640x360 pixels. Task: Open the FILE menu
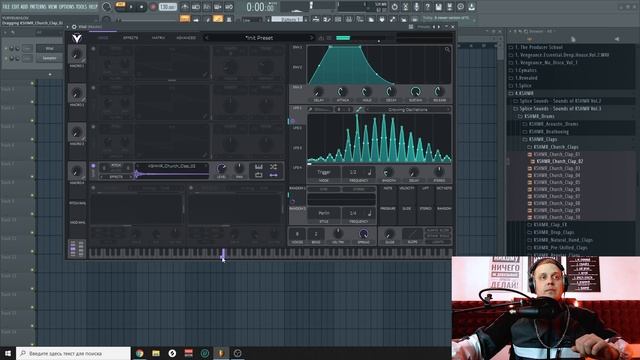[x=6, y=7]
